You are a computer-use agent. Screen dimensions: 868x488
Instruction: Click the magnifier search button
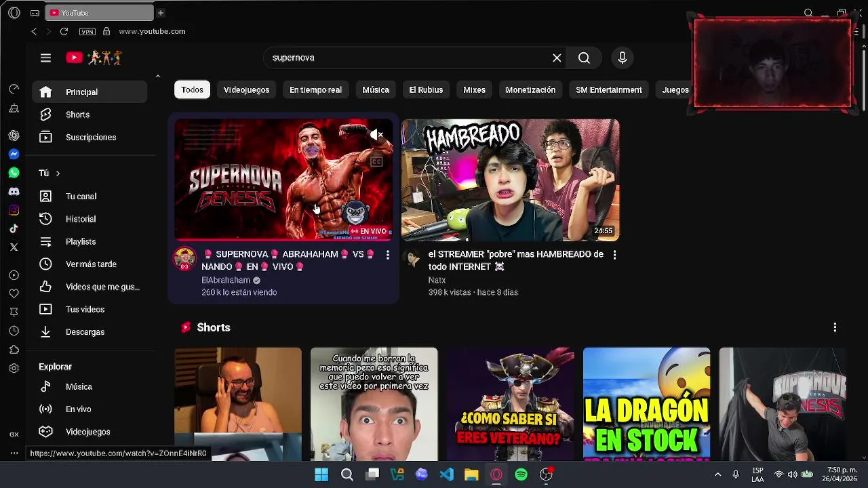coord(584,58)
